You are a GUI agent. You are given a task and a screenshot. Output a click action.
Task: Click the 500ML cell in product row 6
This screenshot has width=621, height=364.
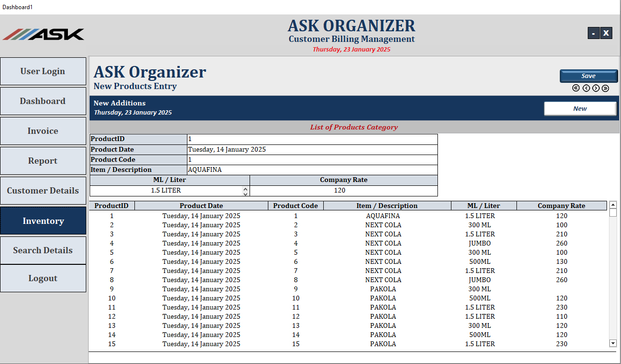[x=480, y=262]
